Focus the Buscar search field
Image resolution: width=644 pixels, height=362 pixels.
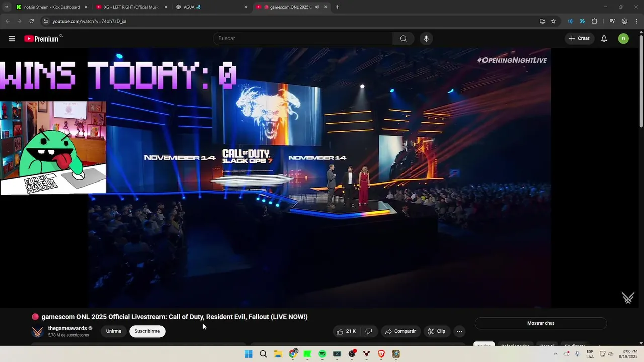pos(303,38)
